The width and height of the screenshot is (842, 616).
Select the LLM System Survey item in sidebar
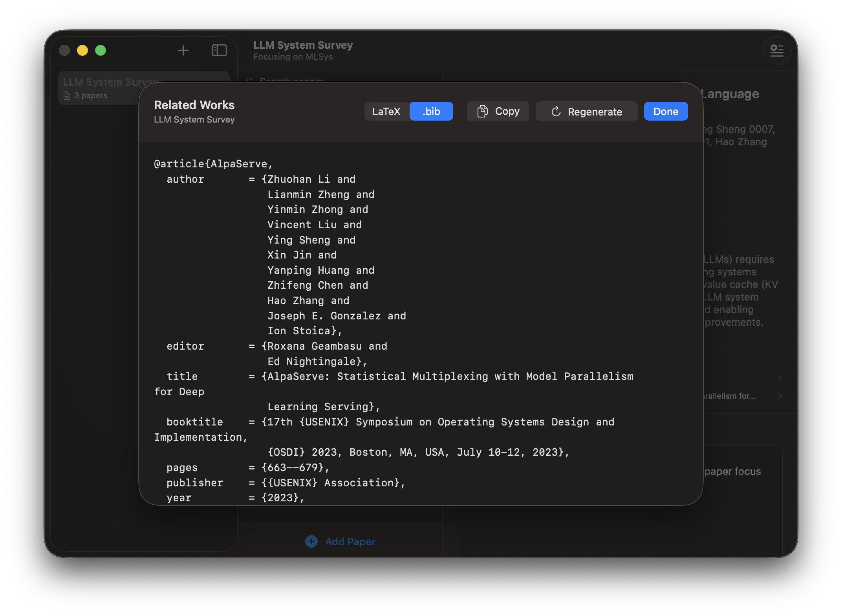[110, 82]
